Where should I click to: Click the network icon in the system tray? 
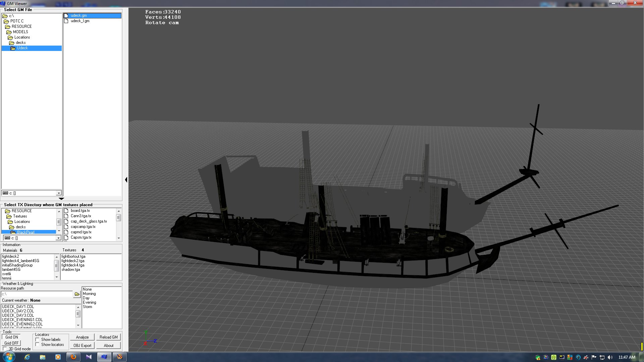click(602, 358)
